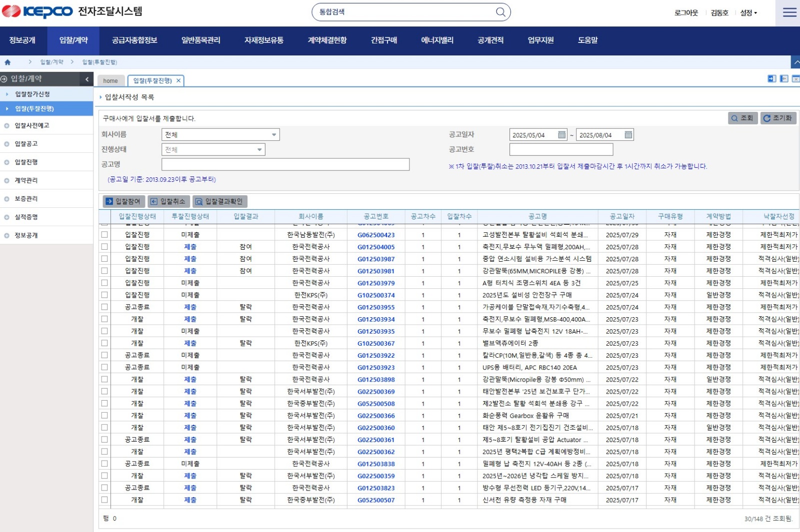Open notice number G022500366 link

tap(376, 416)
